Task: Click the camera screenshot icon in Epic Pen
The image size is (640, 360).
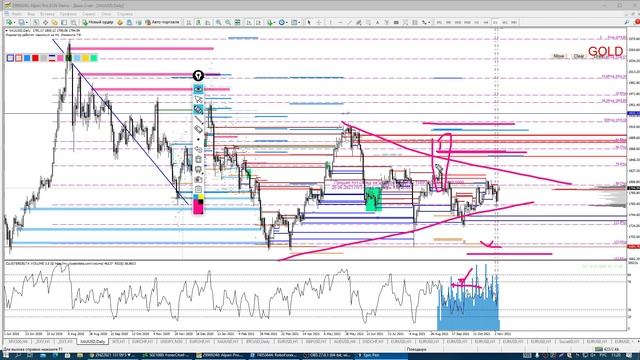Action: pyautogui.click(x=198, y=179)
